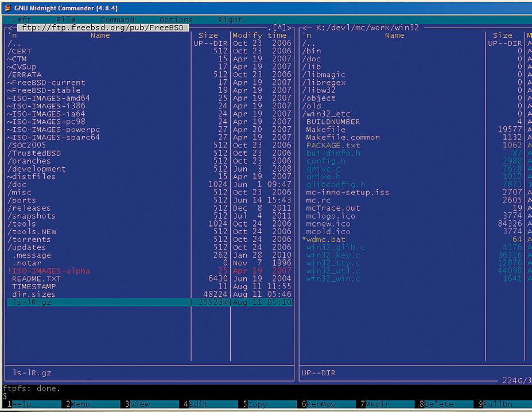Click the left panel Modify time header

pyautogui.click(x=259, y=36)
